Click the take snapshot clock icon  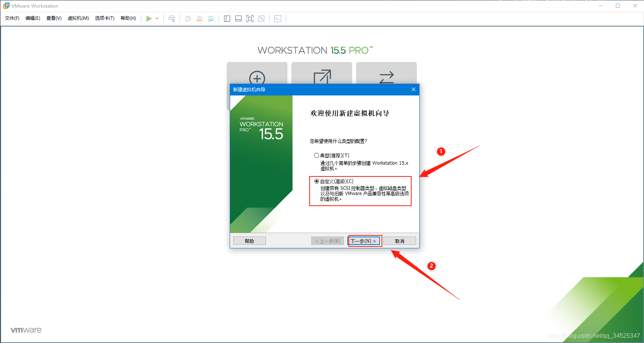click(188, 19)
